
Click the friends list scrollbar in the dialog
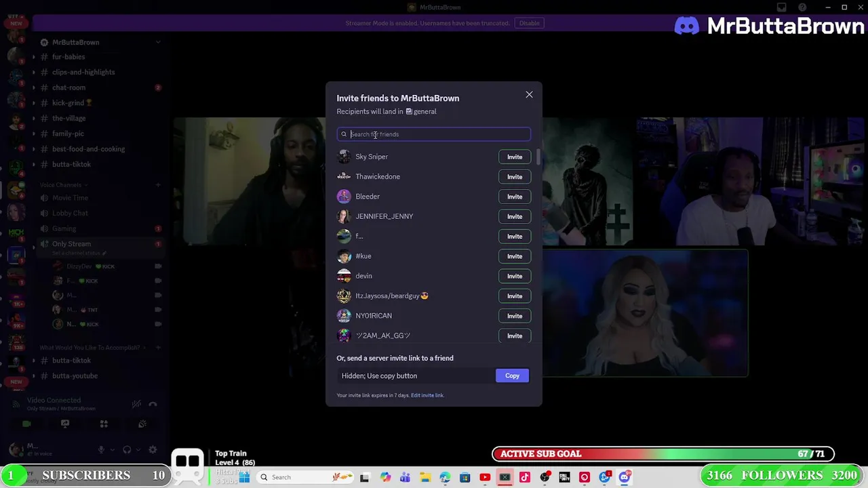click(538, 157)
